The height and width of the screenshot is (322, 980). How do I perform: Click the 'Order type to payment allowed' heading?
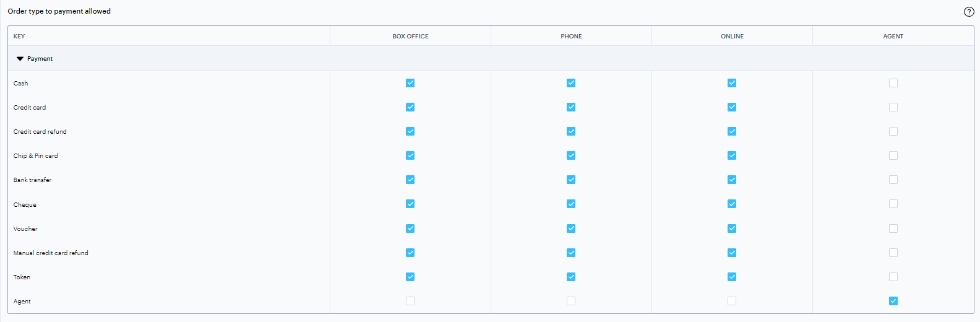[59, 11]
